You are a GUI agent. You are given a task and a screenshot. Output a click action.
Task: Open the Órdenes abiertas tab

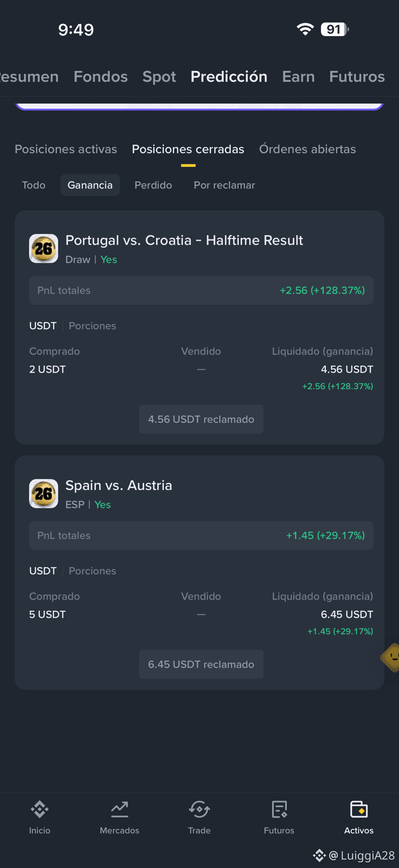pyautogui.click(x=307, y=149)
